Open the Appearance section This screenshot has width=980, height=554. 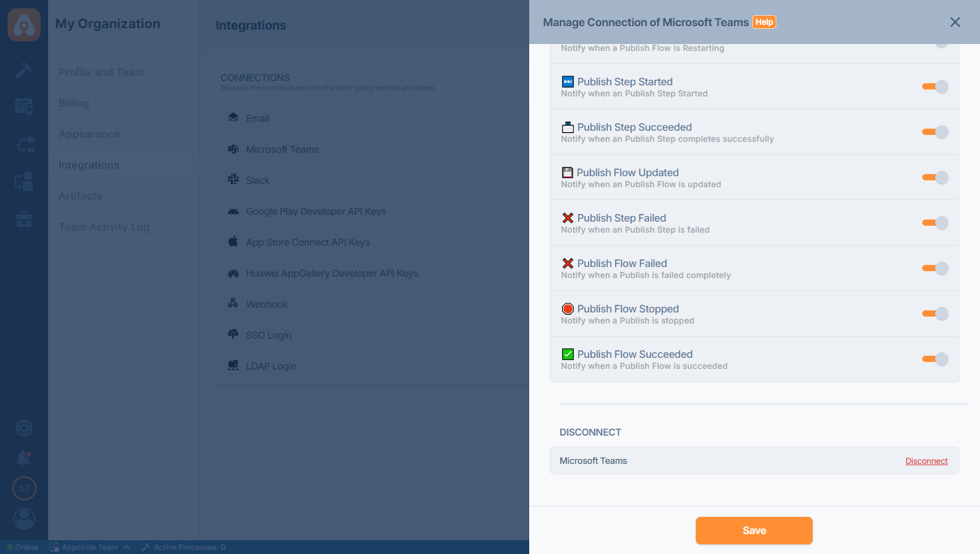(x=89, y=134)
